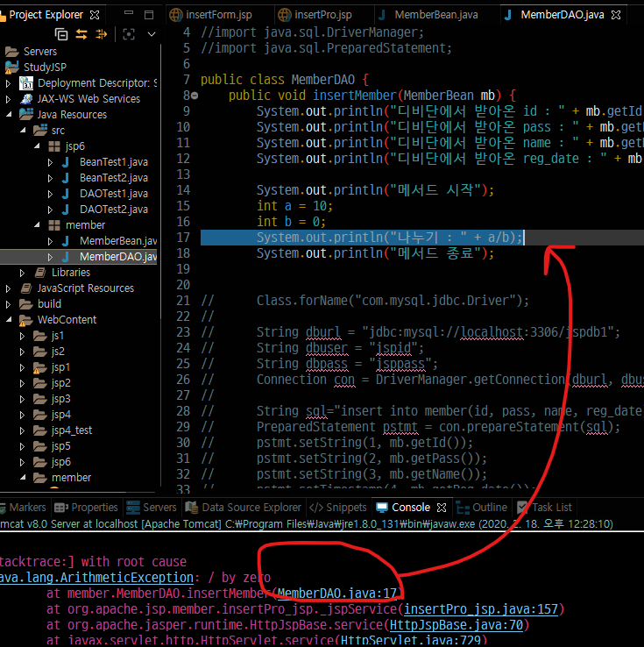Viewport: 644px width, 647px height.
Task: Switch to MemberBean.java editor tab
Action: [x=428, y=15]
